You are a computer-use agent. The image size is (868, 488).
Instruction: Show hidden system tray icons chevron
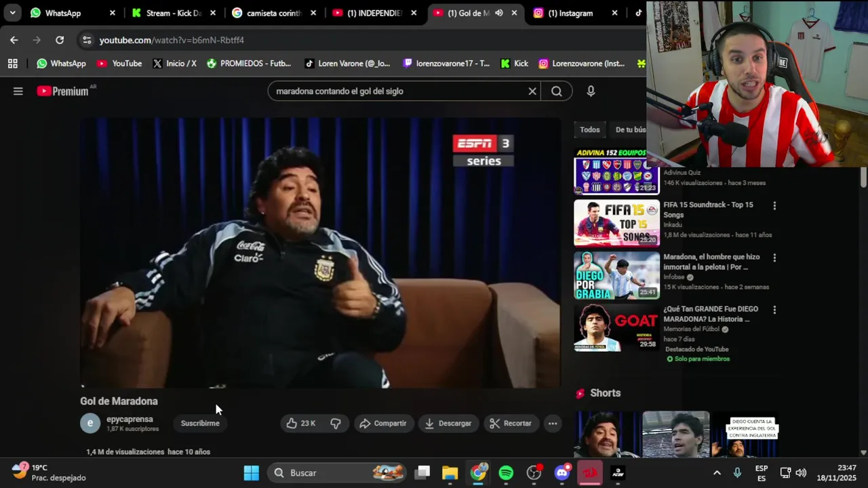(x=717, y=472)
